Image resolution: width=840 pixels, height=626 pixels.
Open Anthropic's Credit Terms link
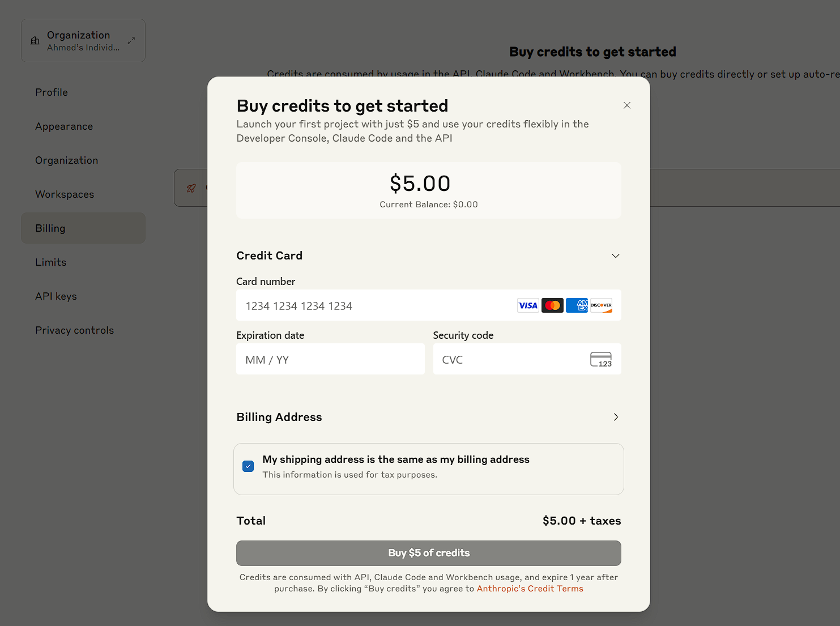tap(530, 589)
